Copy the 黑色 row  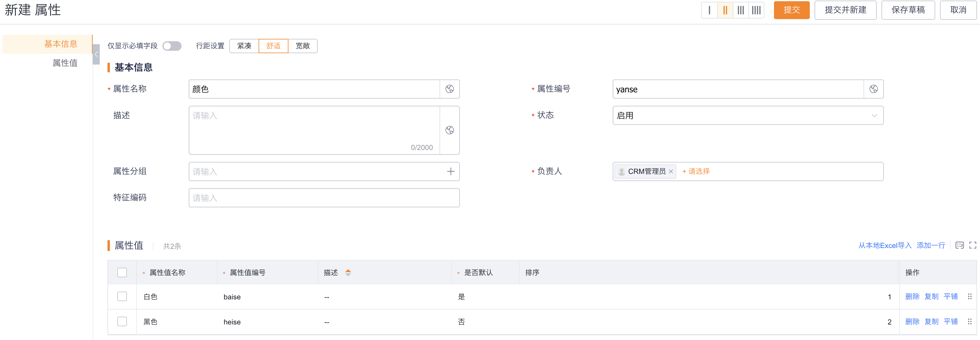click(931, 322)
